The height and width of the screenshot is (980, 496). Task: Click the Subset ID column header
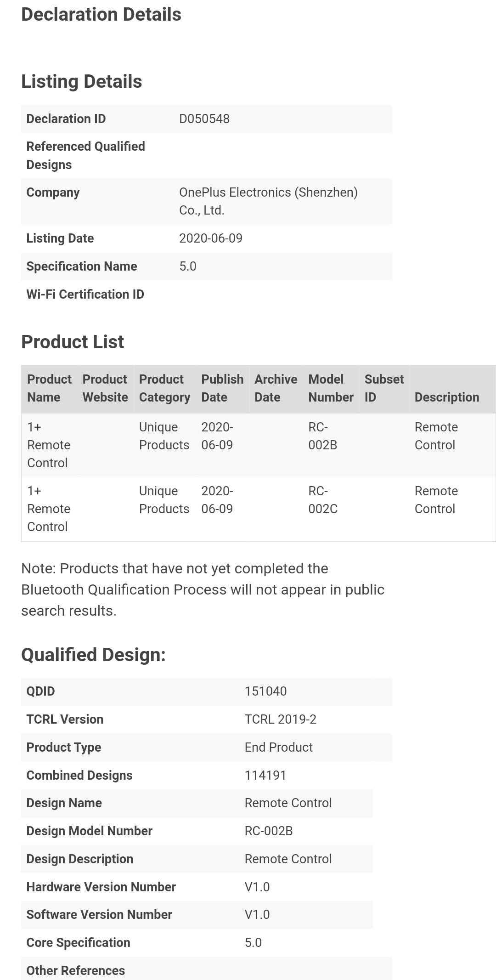pos(384,388)
